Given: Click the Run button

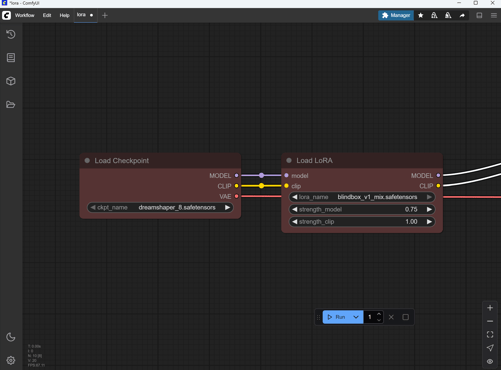Looking at the screenshot, I should click(337, 317).
